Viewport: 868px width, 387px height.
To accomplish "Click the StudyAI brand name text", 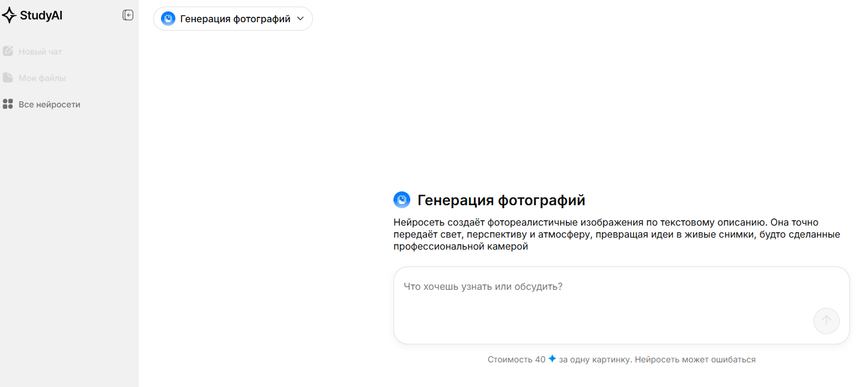I will pyautogui.click(x=41, y=16).
